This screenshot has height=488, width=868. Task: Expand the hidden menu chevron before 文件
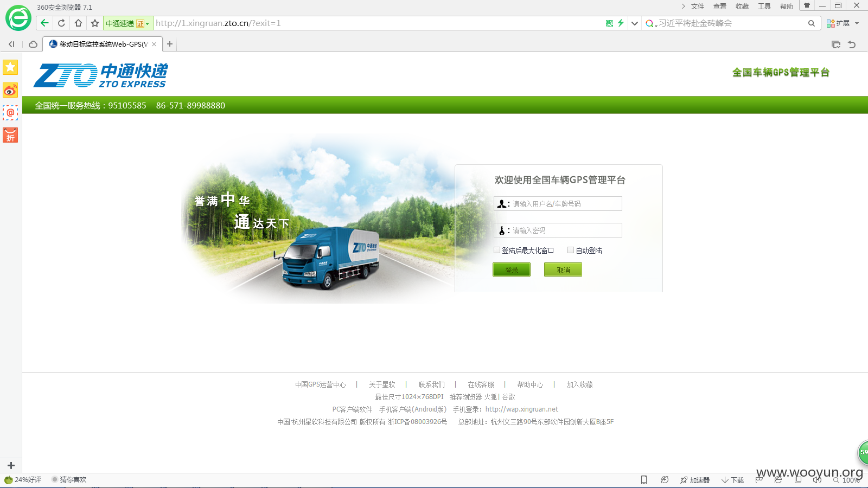point(683,6)
